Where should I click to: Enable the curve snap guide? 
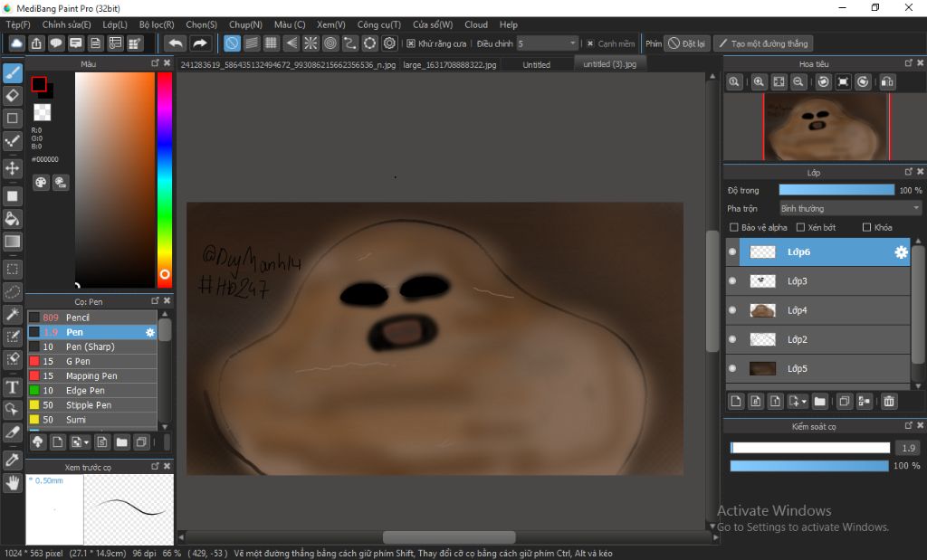coord(350,43)
